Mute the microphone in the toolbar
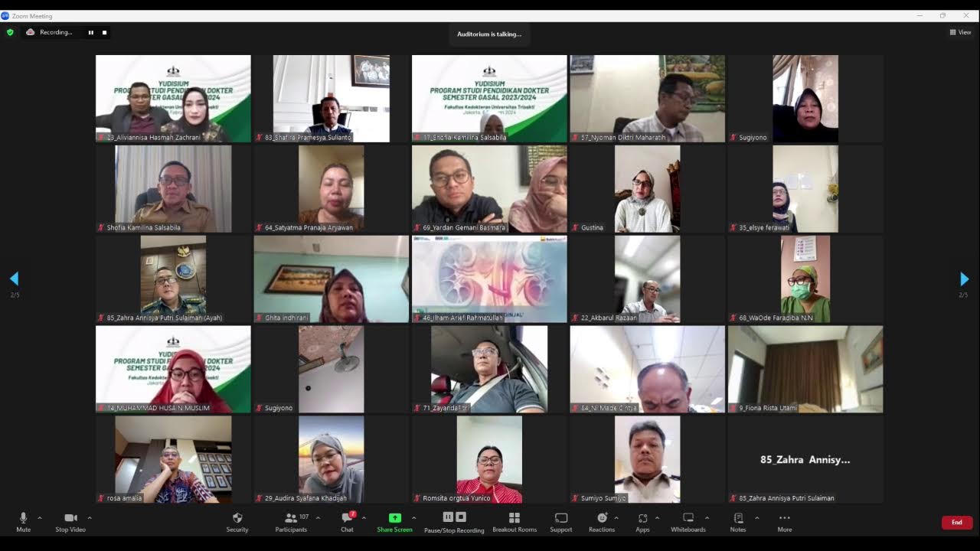 click(x=23, y=521)
